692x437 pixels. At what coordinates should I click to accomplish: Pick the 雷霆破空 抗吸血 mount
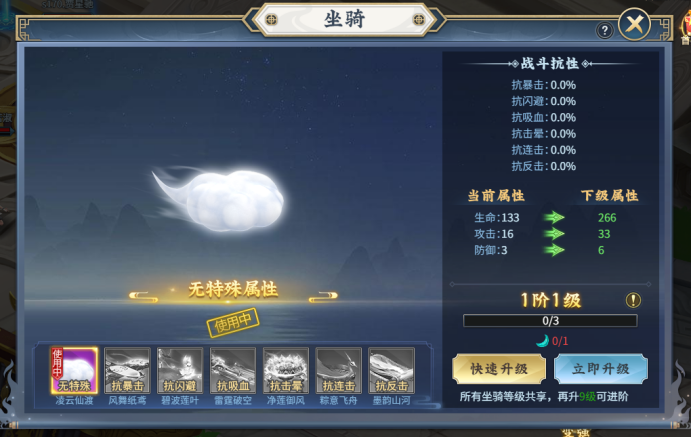[233, 370]
